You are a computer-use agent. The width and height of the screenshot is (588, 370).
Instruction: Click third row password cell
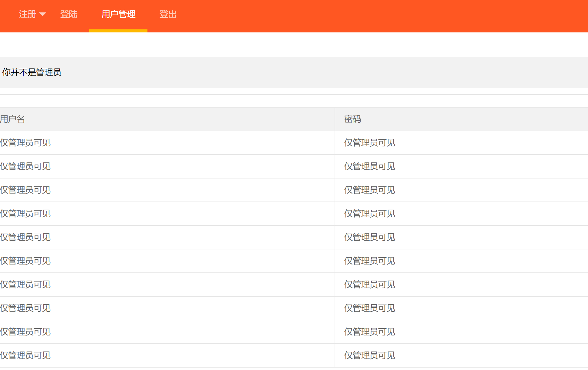(369, 190)
